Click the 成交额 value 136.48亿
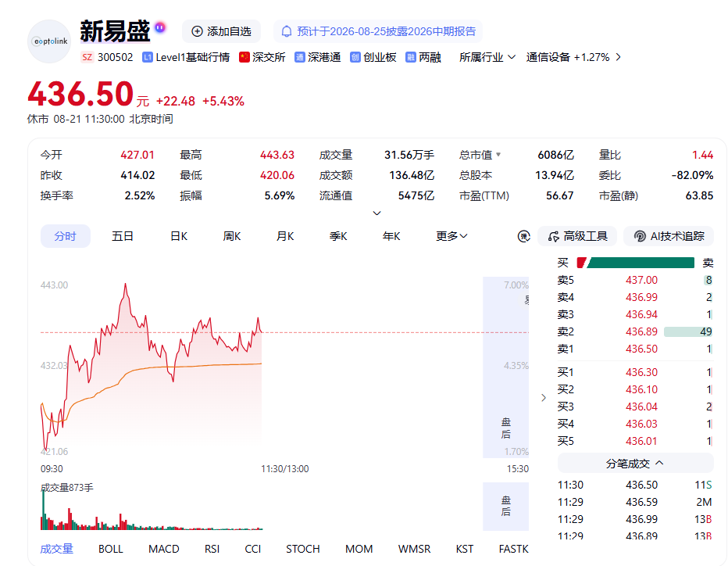Screen dimensions: 728x566 [x=412, y=175]
